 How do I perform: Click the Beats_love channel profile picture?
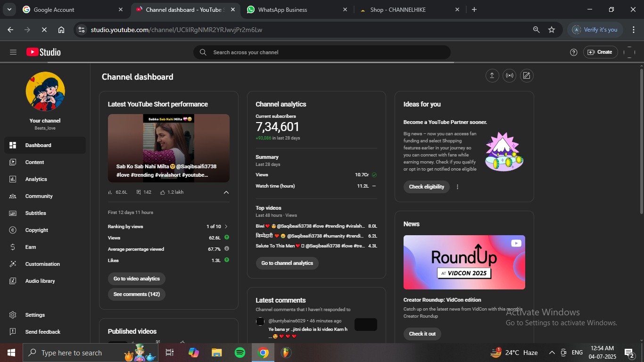click(x=45, y=91)
